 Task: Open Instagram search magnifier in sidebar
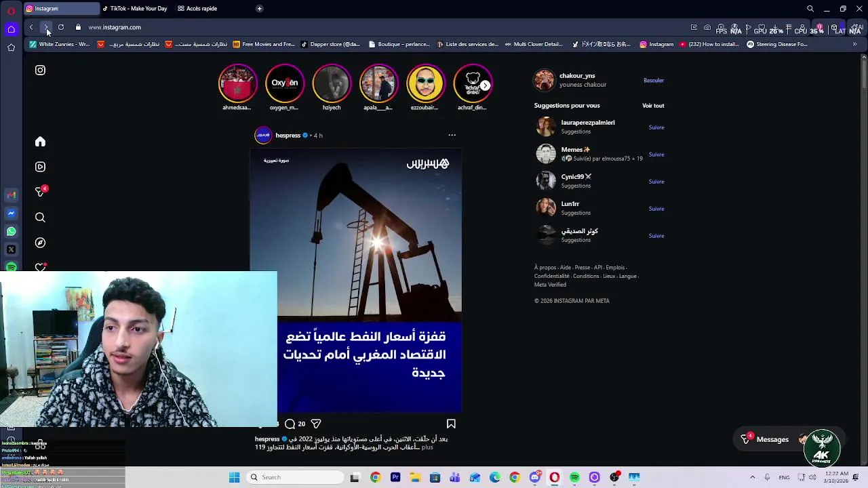pyautogui.click(x=40, y=218)
